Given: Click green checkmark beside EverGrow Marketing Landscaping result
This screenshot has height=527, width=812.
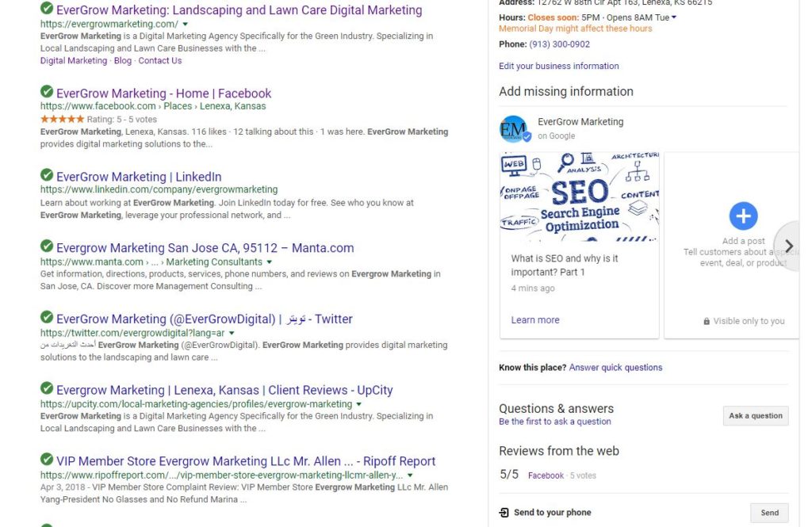Looking at the screenshot, I should [47, 8].
